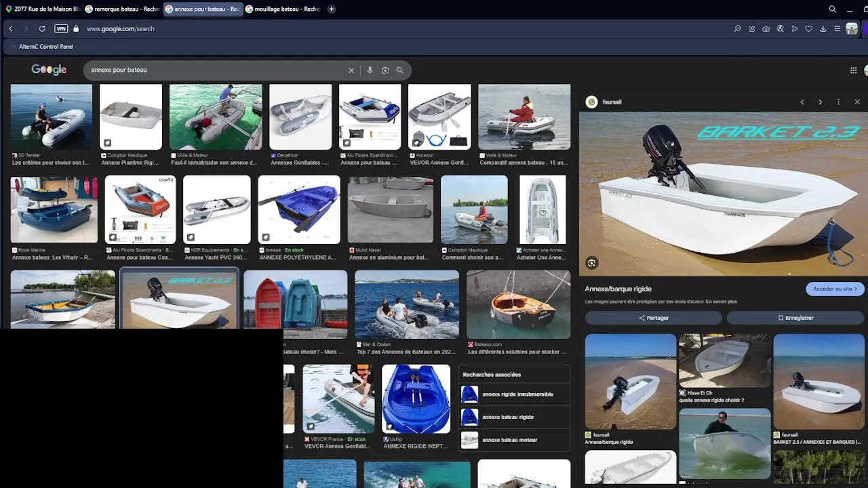
Task: Click Lens search icon on Barket preview image
Action: [592, 263]
